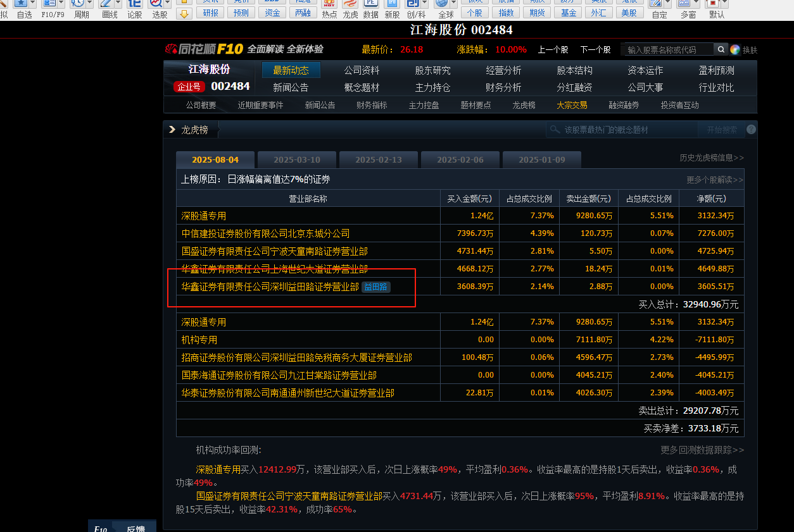Expand the dropdown arrow next to 选股
The image size is (794, 532).
[168, 3]
